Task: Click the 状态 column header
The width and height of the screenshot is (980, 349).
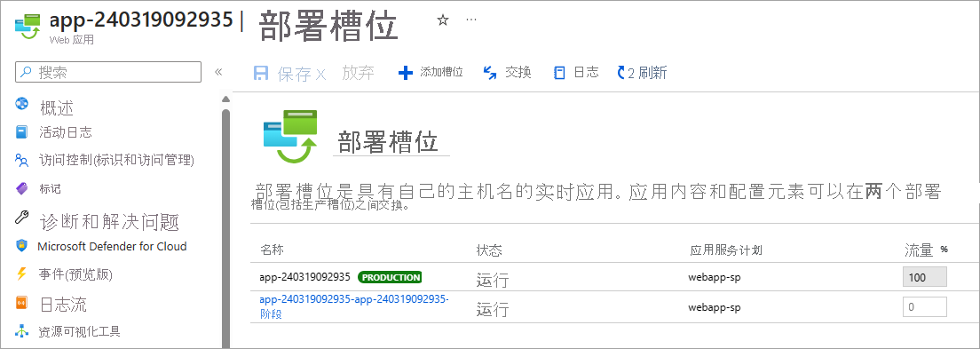Action: click(x=489, y=250)
